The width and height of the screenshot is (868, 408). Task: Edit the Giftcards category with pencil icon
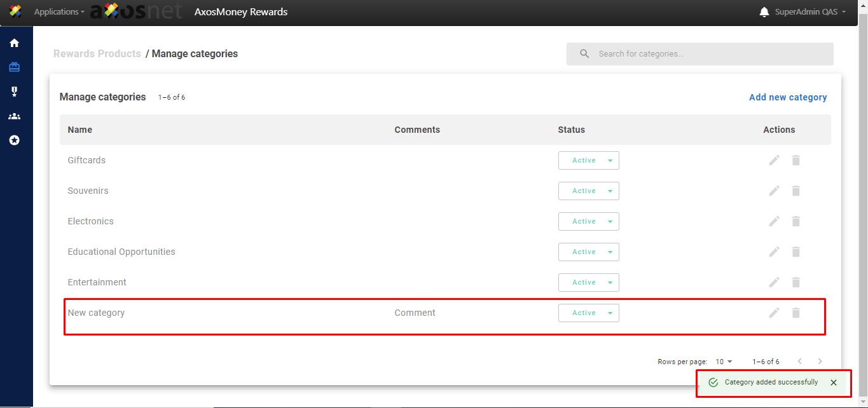pos(774,160)
